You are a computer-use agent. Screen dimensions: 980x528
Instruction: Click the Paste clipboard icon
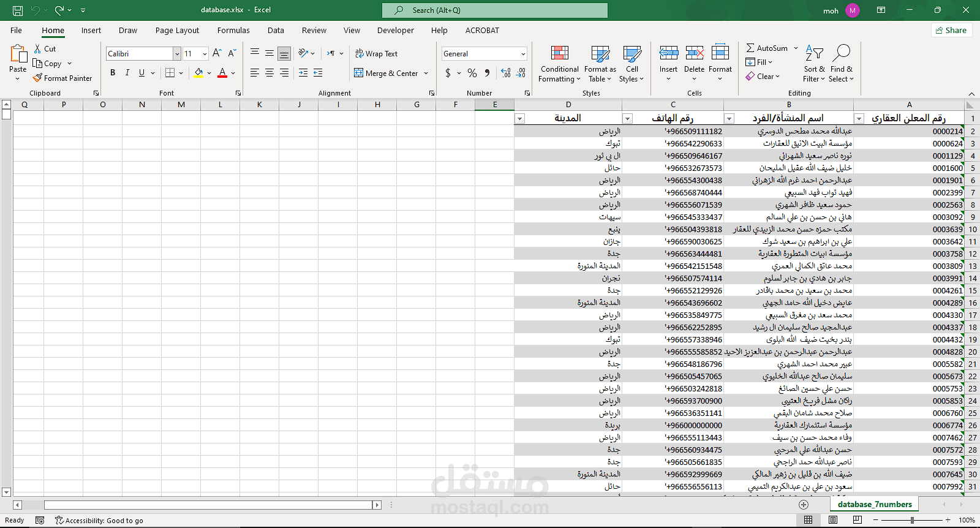click(18, 54)
